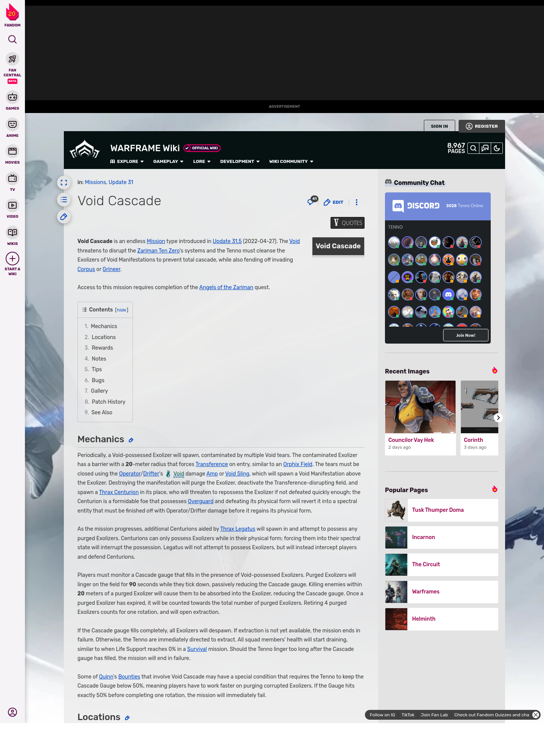Open the Update 31 category link
The image size is (544, 756).
[121, 182]
